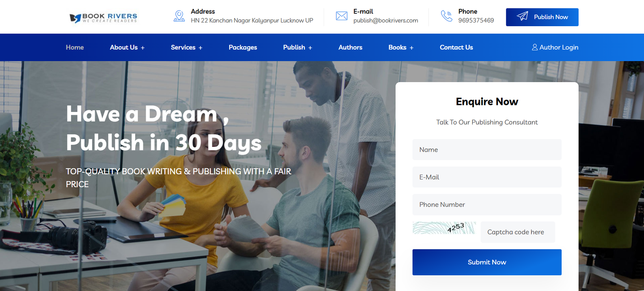Click the phone handset icon
The width and height of the screenshot is (644, 291).
[x=446, y=16]
